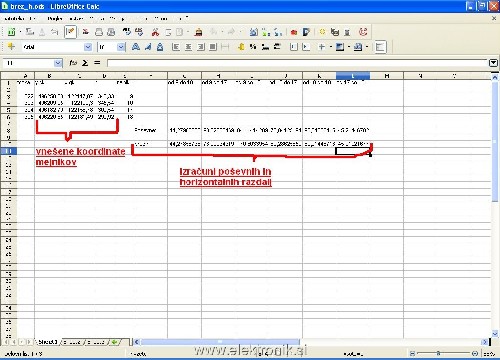The height and width of the screenshot is (360, 500).
Task: Click the Currency number format icon
Action: 241,47
